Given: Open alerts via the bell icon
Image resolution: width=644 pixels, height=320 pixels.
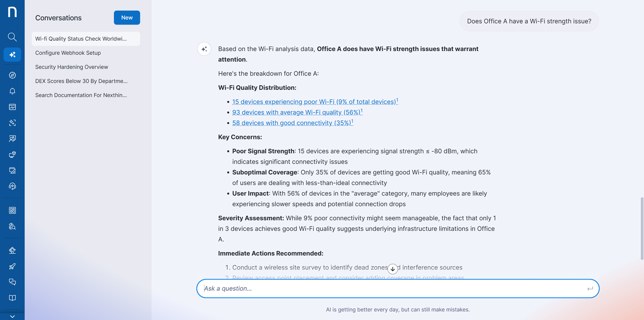Looking at the screenshot, I should [x=12, y=91].
